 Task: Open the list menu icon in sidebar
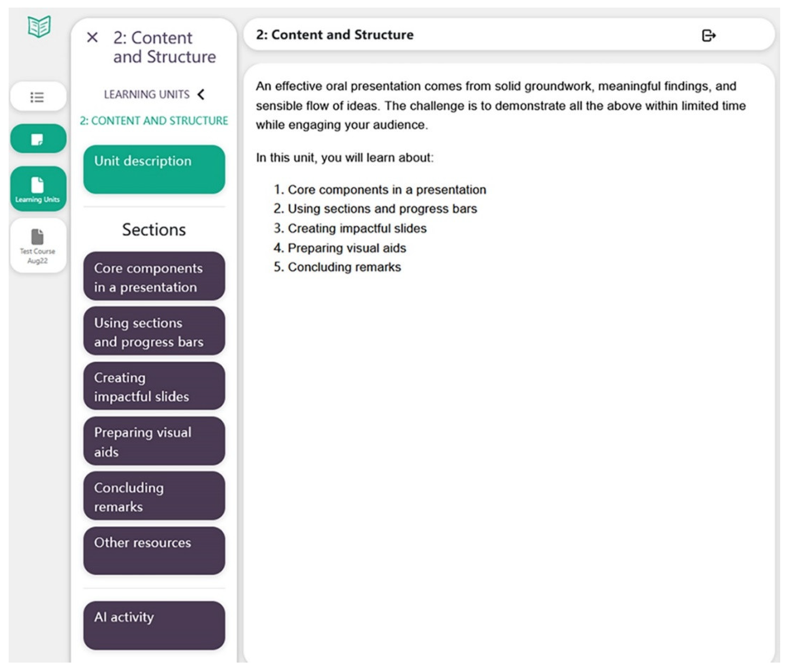point(37,97)
